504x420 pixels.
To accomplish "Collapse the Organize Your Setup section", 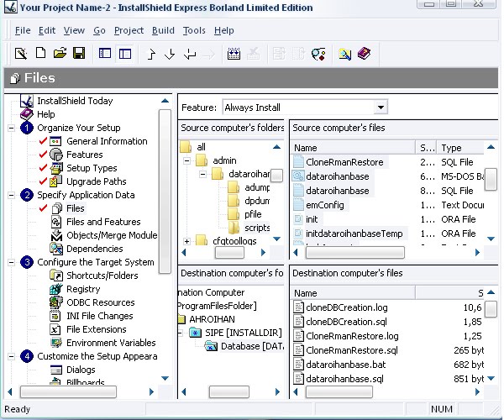I will 11,128.
